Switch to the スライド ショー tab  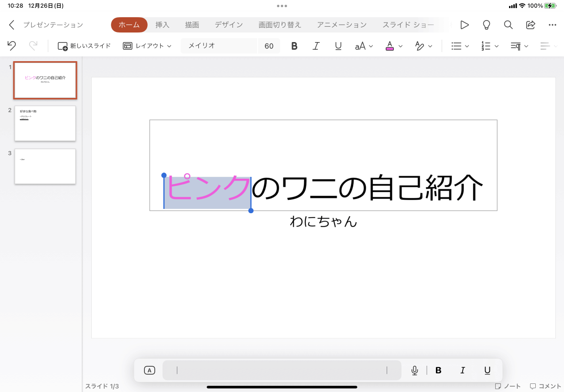(x=408, y=25)
